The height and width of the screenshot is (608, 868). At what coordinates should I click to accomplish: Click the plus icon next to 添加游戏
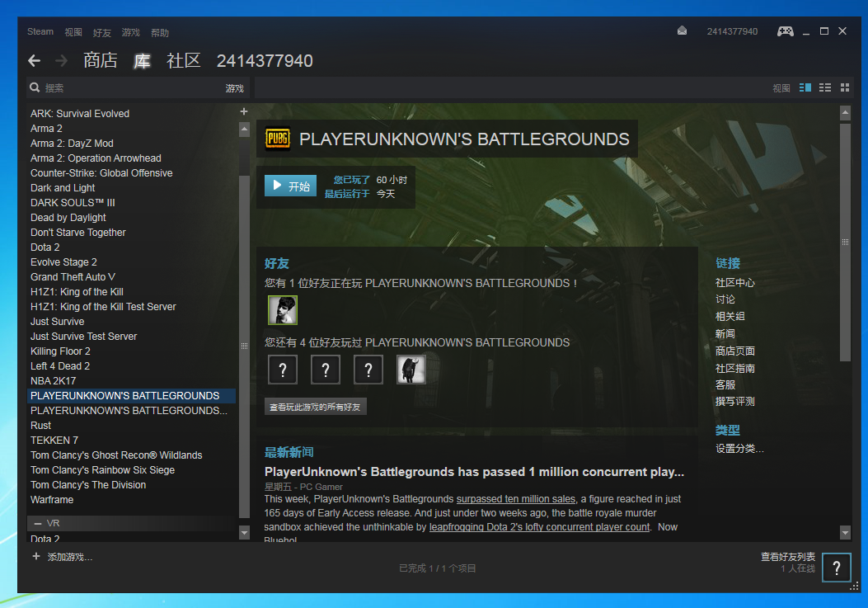36,557
